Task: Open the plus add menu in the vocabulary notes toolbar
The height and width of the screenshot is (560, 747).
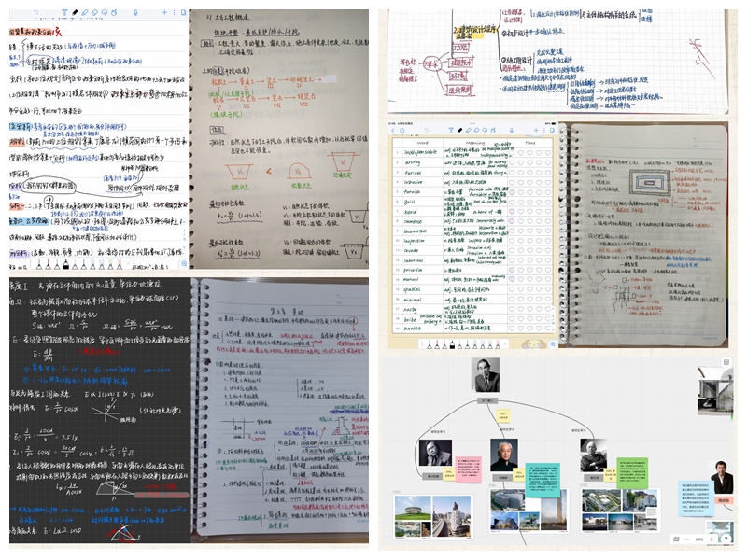Action: click(536, 130)
